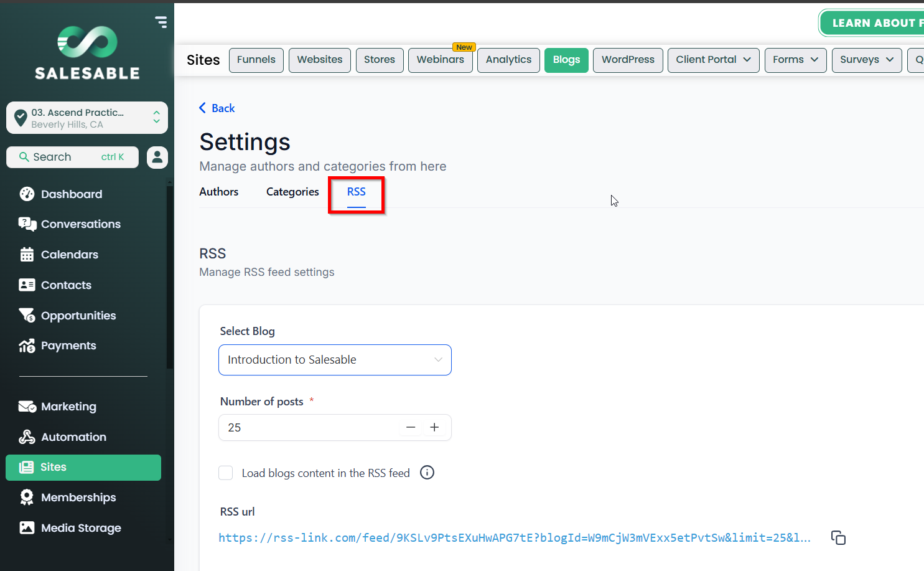Viewport: 924px width, 571px height.
Task: Open the Analytics section
Action: pyautogui.click(x=508, y=60)
